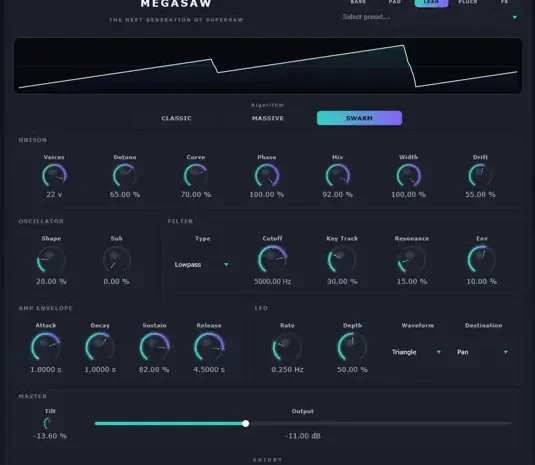Click the unison Detune knob
This screenshot has height=465, width=535.
(x=125, y=176)
